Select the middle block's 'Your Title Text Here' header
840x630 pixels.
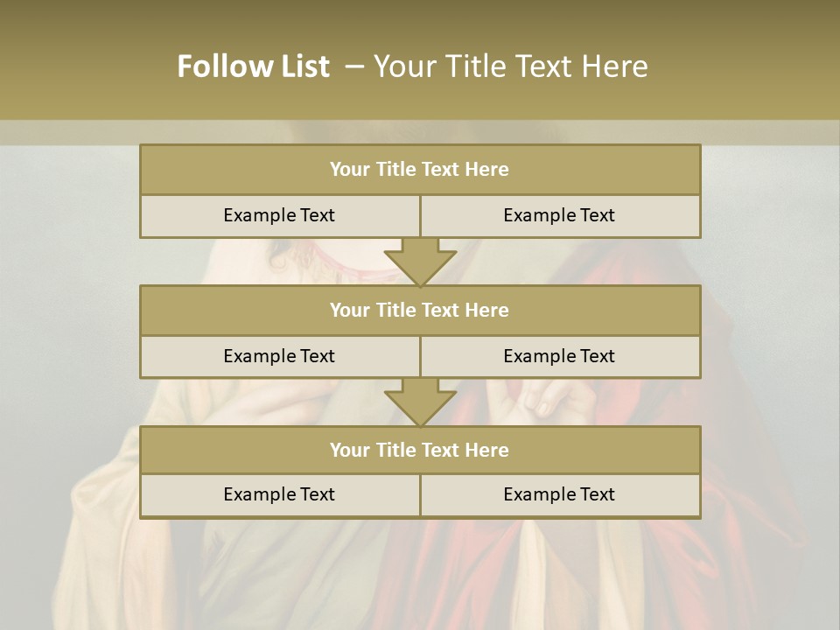tap(419, 310)
